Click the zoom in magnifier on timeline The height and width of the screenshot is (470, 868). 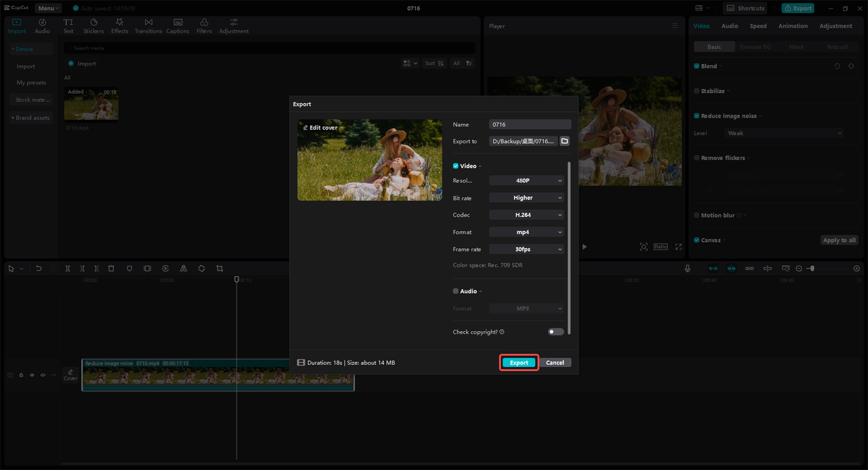click(856, 269)
